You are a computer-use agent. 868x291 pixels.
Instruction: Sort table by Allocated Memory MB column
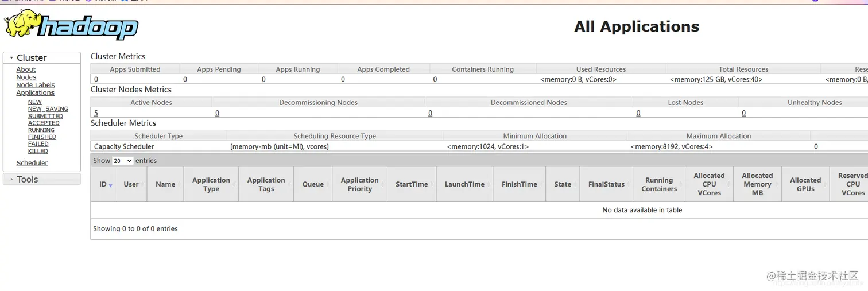point(757,184)
